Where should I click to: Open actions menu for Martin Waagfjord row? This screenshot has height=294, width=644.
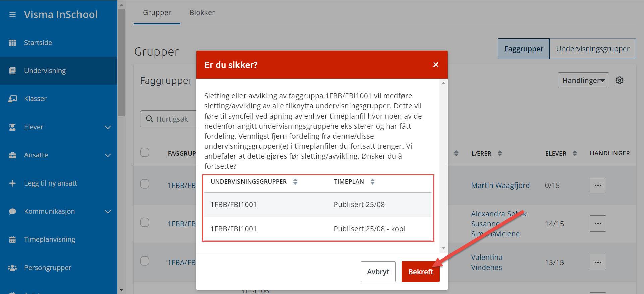click(x=598, y=185)
